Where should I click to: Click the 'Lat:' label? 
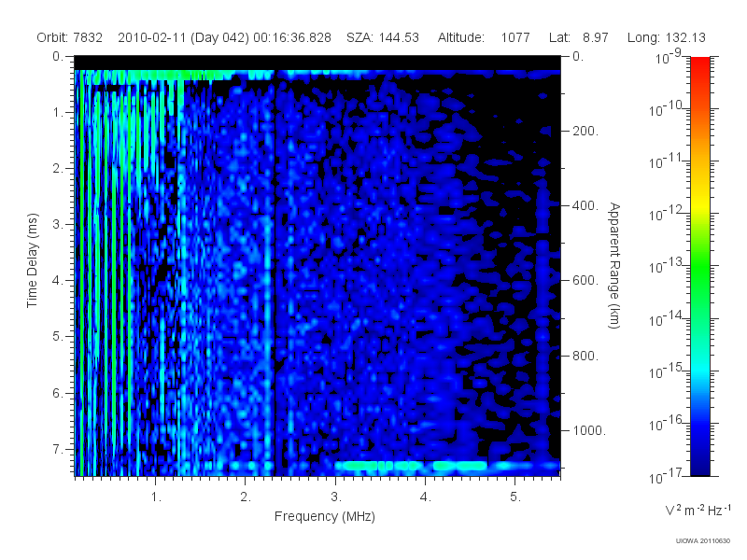click(559, 37)
